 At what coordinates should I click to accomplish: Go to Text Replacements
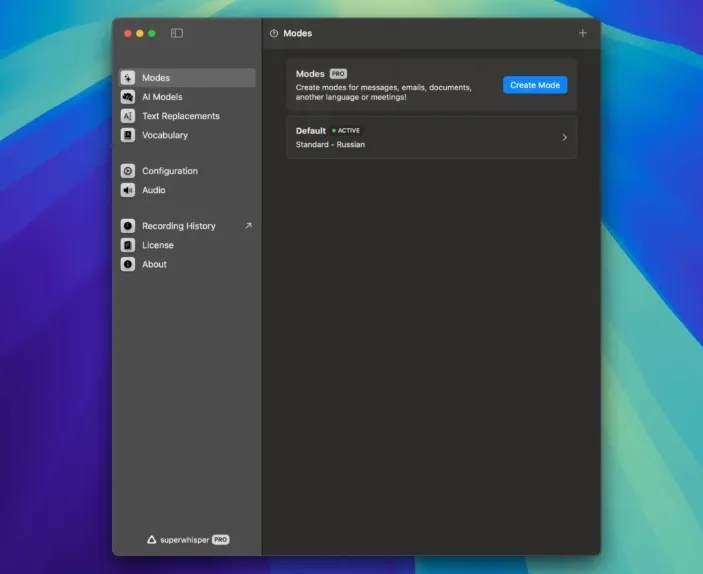[x=181, y=116]
